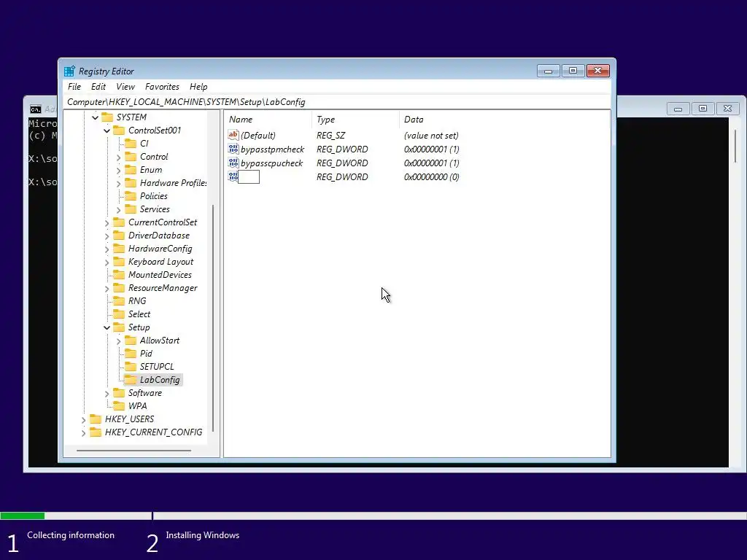The image size is (747, 560).
Task: Click the ControlSet001 folder icon
Action: 119,131
